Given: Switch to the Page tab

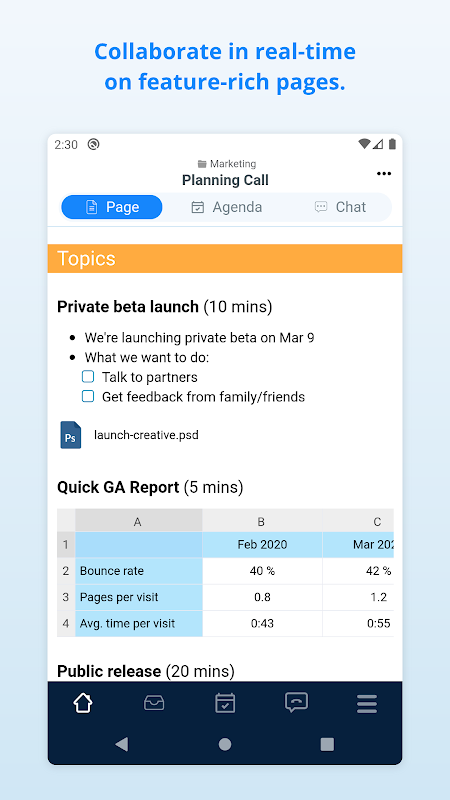Looking at the screenshot, I should [112, 207].
